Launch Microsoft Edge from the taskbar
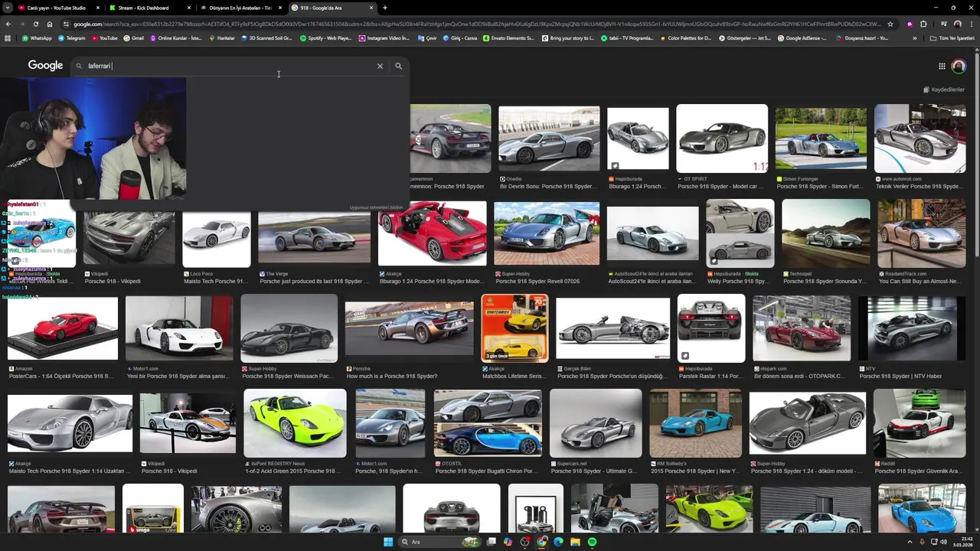980x551 pixels. (558, 542)
